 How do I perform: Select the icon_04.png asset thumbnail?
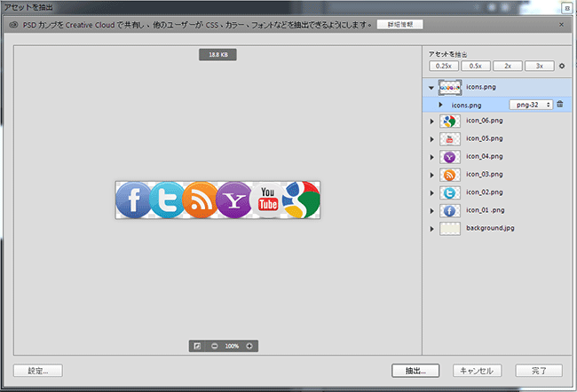point(449,157)
